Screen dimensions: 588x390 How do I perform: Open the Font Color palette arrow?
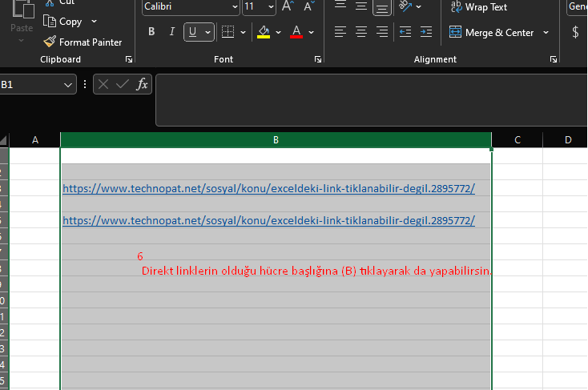(x=312, y=32)
